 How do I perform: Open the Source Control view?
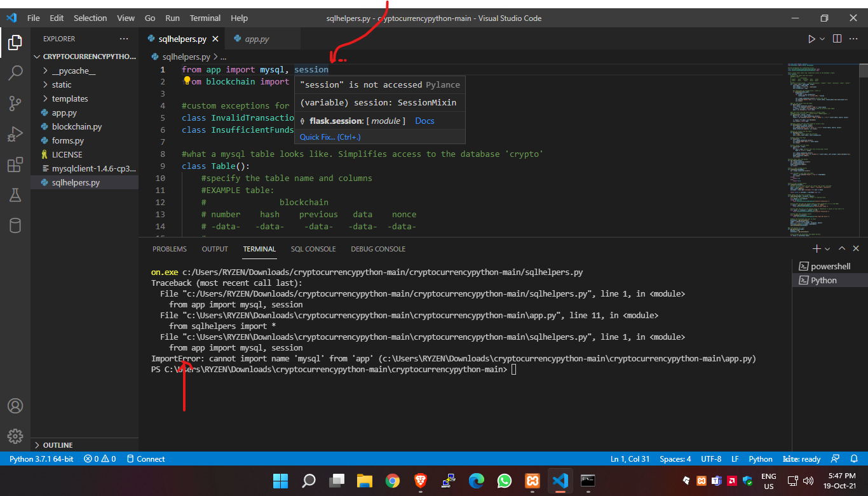point(15,103)
